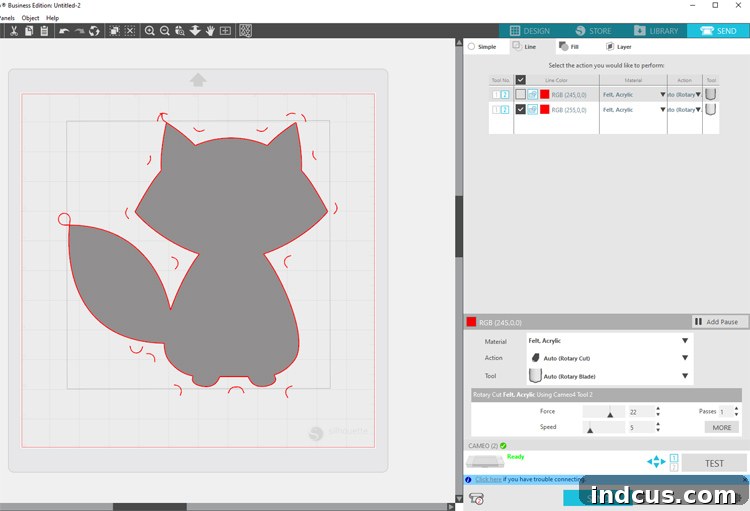750x511 pixels.
Task: Click the tool blade icon in RGB (255,0,0) row
Action: pos(710,110)
